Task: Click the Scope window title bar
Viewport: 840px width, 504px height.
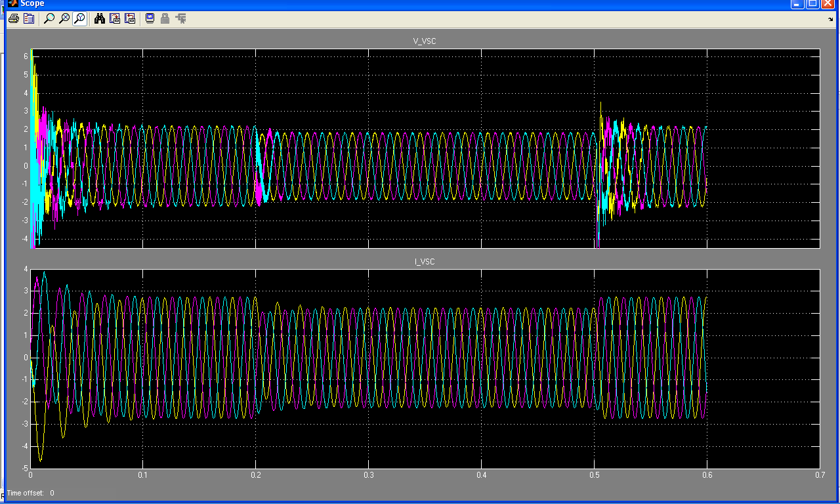Action: pos(394,4)
